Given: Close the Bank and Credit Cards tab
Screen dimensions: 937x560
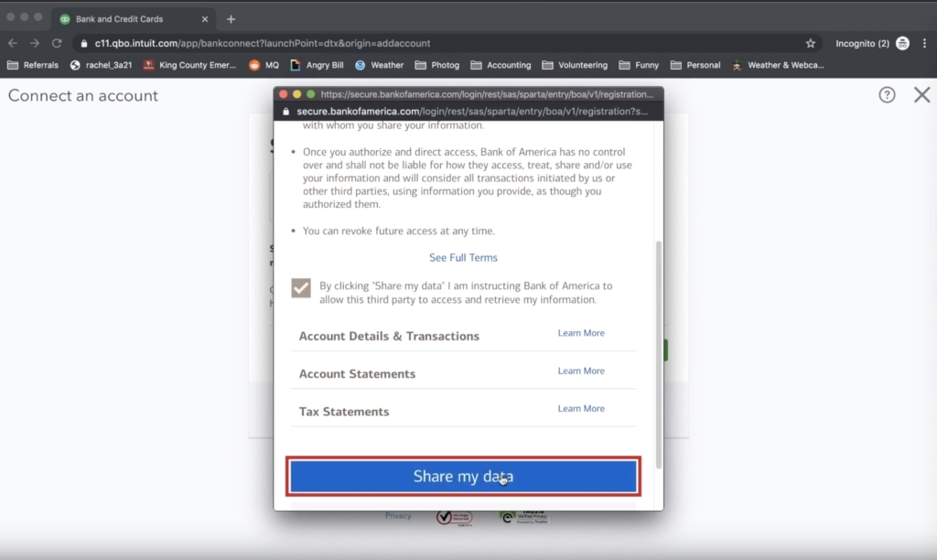Looking at the screenshot, I should (205, 19).
